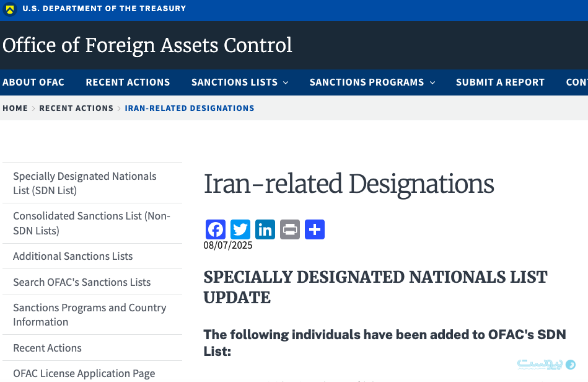Click the print page icon

(290, 229)
